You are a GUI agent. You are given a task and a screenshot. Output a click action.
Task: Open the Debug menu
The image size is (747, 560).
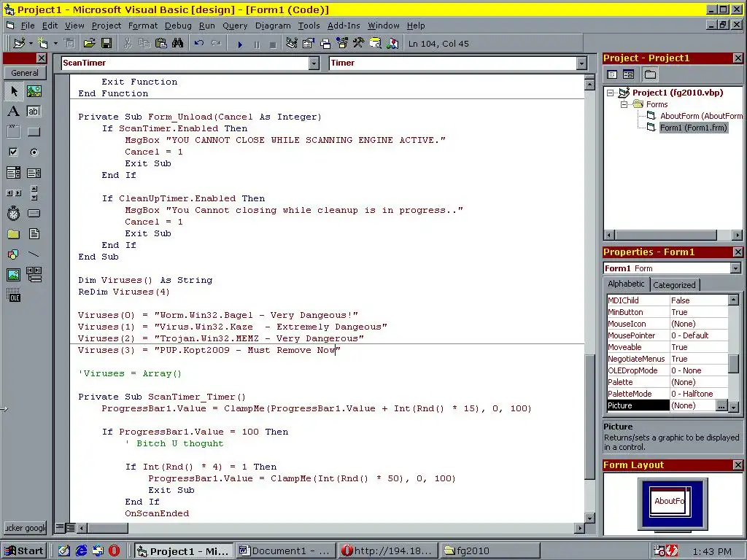click(x=178, y=26)
